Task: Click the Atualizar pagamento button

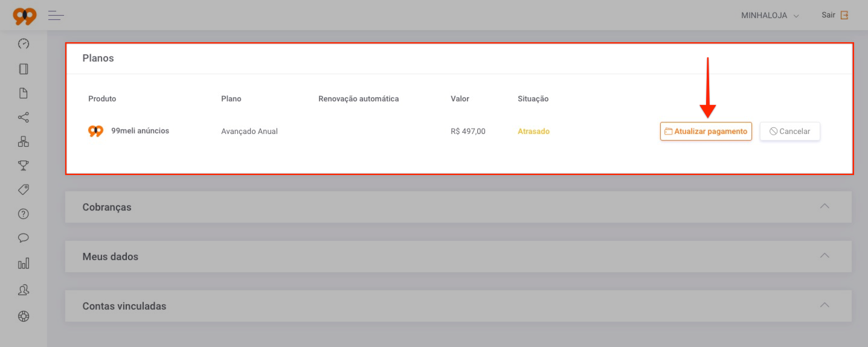Action: tap(706, 132)
